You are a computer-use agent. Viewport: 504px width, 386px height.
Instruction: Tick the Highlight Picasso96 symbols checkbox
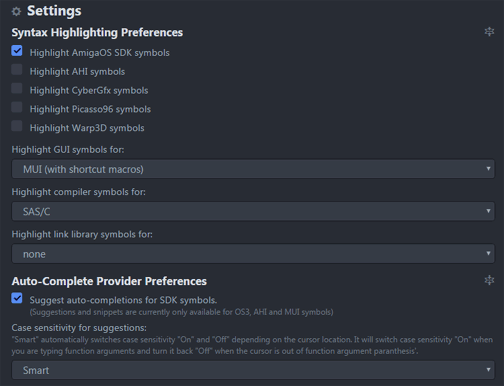[x=17, y=107]
